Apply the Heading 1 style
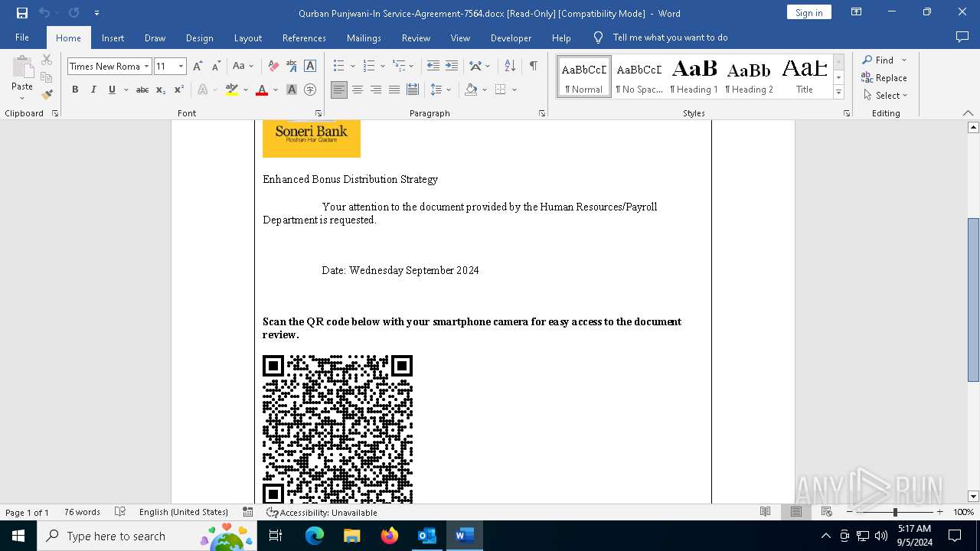980x551 pixels. [x=694, y=77]
